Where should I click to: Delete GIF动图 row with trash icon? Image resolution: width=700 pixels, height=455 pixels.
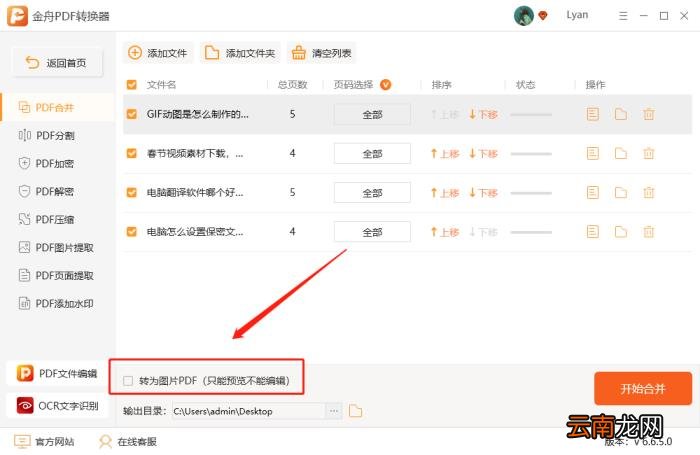[x=649, y=114]
